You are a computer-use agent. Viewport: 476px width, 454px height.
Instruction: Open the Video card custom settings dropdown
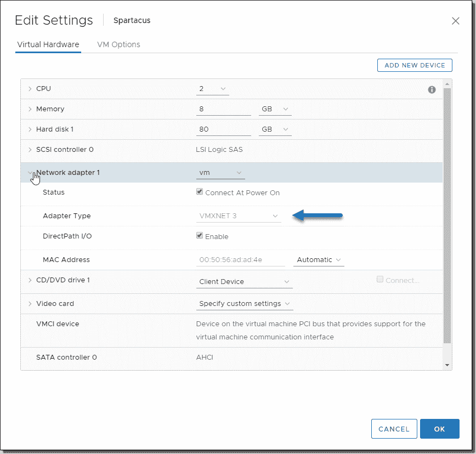[244, 303]
